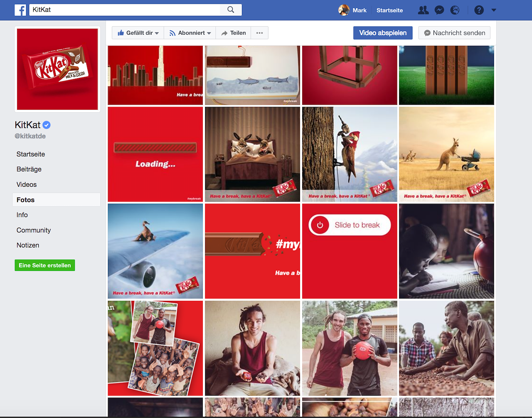Open the Gefällt dir dropdown
Screen dimensions: 532x418
138,33
